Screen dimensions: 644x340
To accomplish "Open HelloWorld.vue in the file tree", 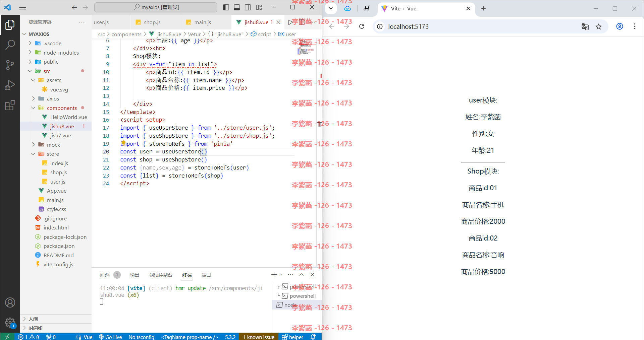I will (x=56, y=117).
